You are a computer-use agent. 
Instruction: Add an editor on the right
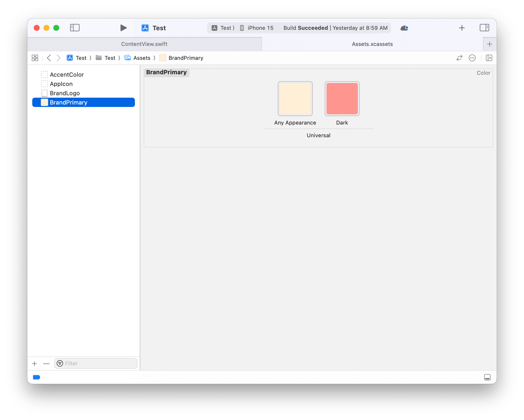489,58
